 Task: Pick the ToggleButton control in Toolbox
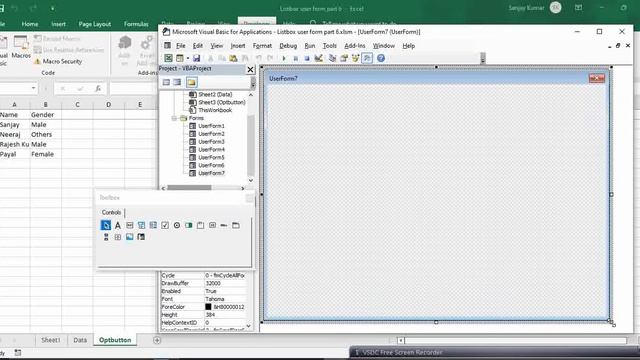pos(189,225)
